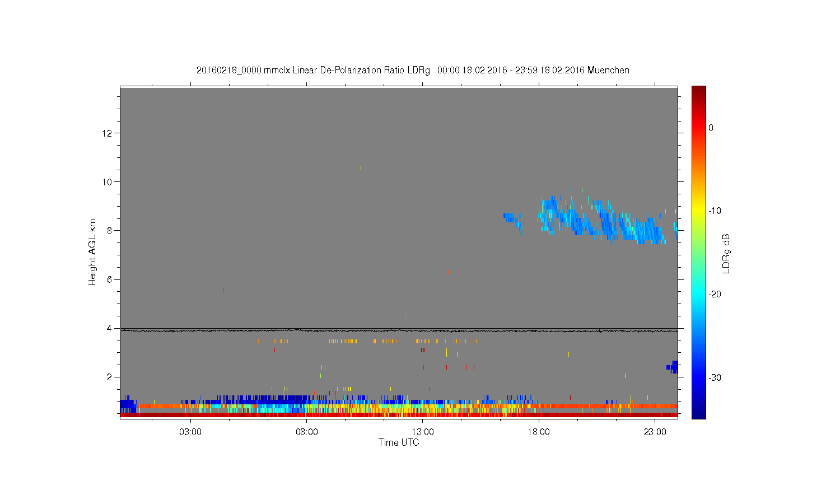Select the 'Height AGL km' axis label
This screenshot has width=840, height=504.
click(92, 252)
